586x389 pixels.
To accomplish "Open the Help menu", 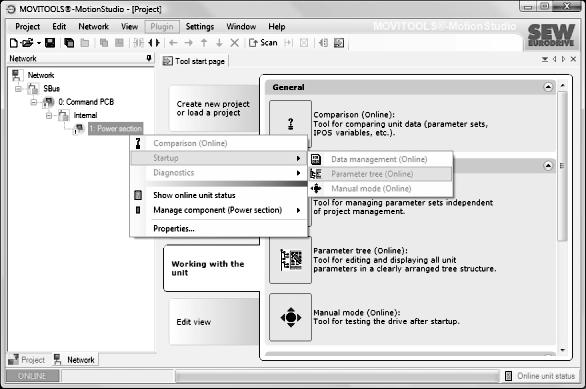I will click(277, 27).
